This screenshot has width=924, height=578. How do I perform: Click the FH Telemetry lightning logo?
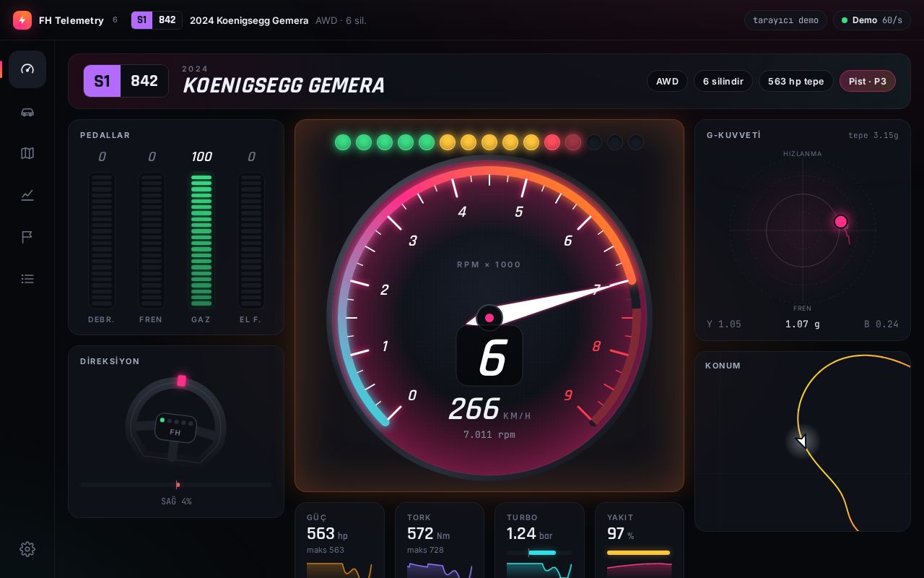22,20
